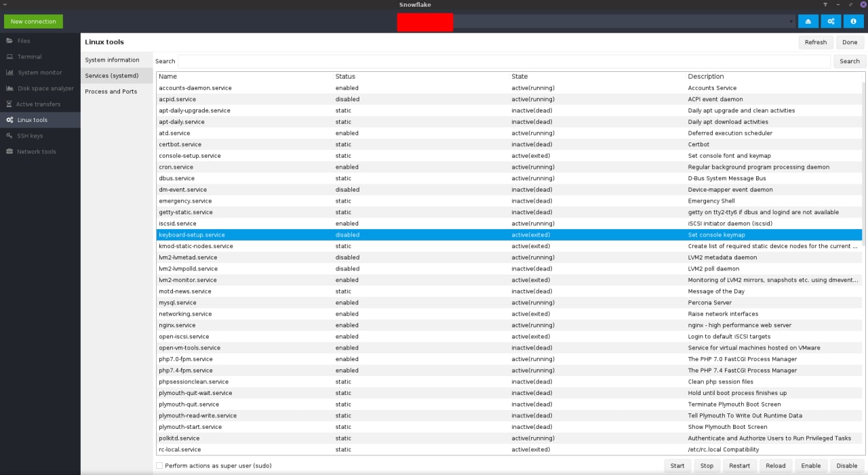Screen dimensions: 868x475
Task: Click the blue info icon button
Action: (853, 22)
